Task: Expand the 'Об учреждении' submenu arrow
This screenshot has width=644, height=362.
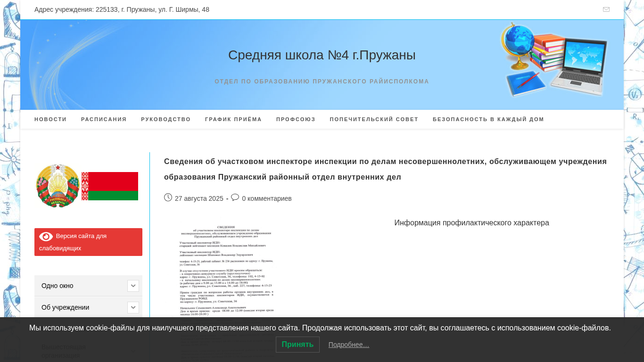Action: point(133,307)
